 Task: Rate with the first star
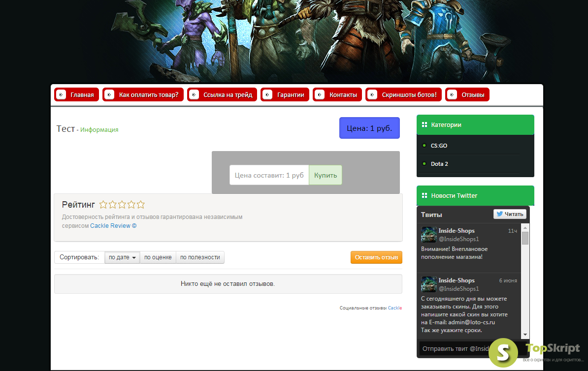click(103, 205)
